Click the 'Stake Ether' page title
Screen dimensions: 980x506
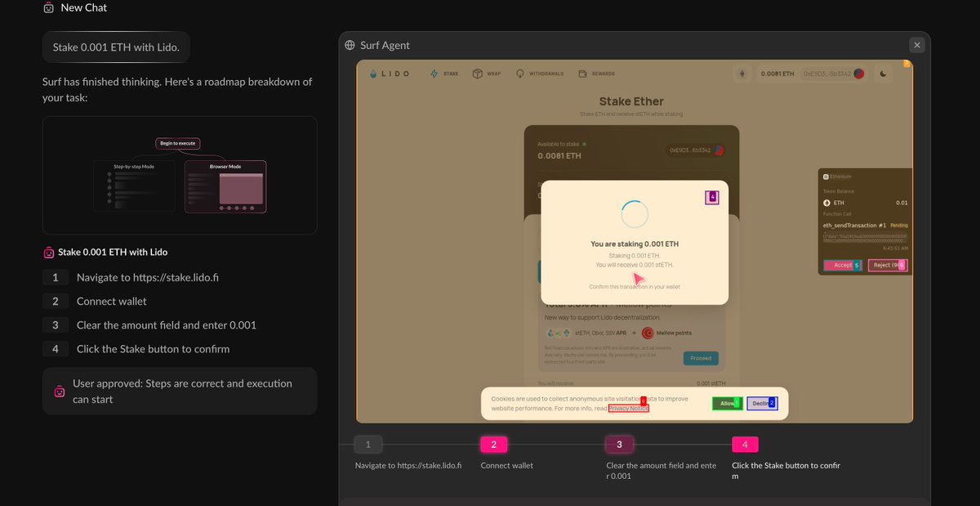click(x=631, y=101)
